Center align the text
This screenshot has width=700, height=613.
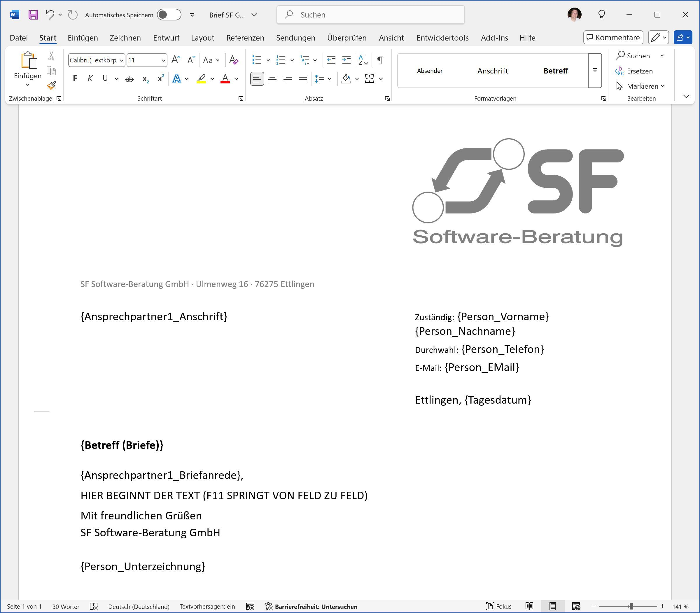coord(272,79)
